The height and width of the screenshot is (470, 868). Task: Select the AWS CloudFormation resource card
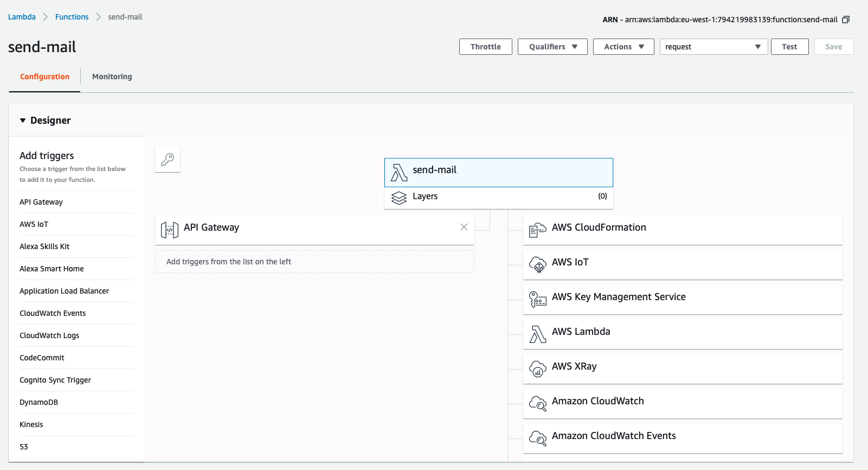(683, 230)
